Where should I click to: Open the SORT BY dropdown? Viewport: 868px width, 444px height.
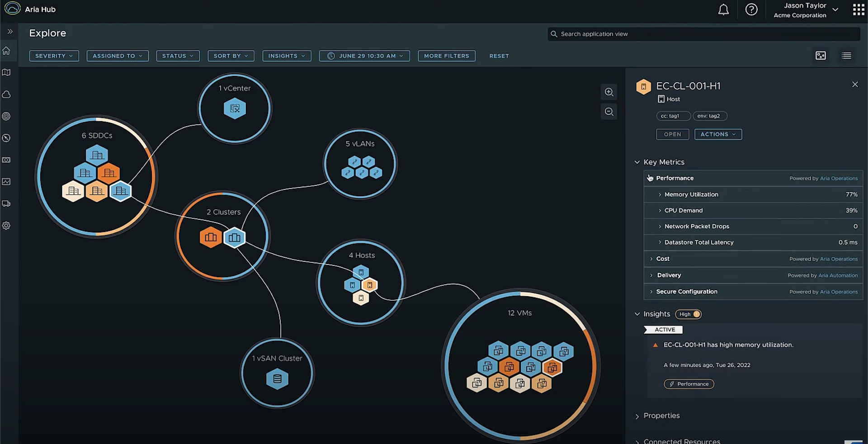pyautogui.click(x=231, y=56)
